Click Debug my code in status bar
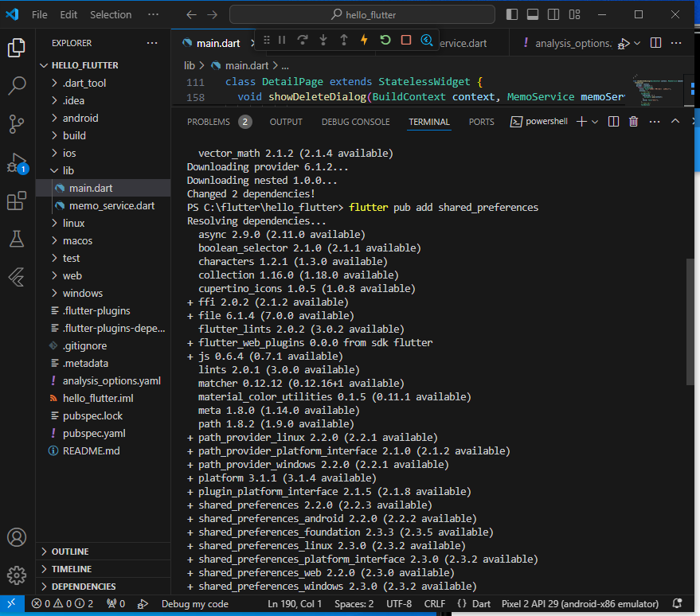Viewport: 700px width, 616px height. click(x=194, y=604)
